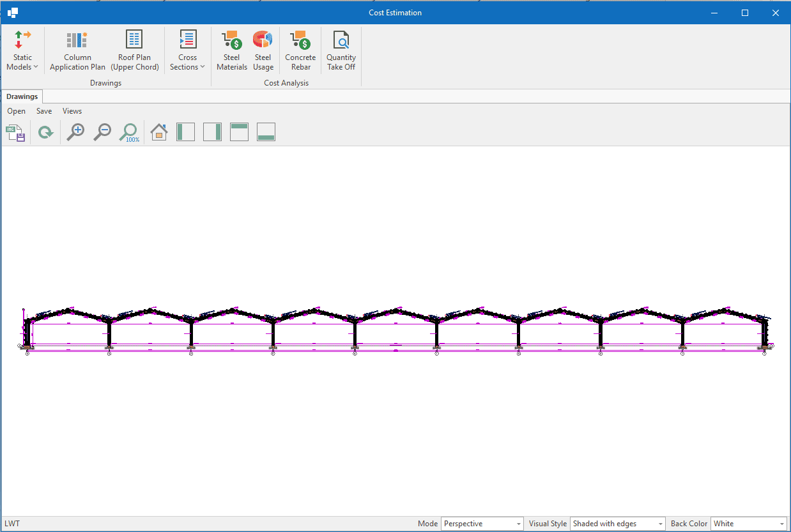This screenshot has width=791, height=532.
Task: Click the Save menu item
Action: coord(44,111)
